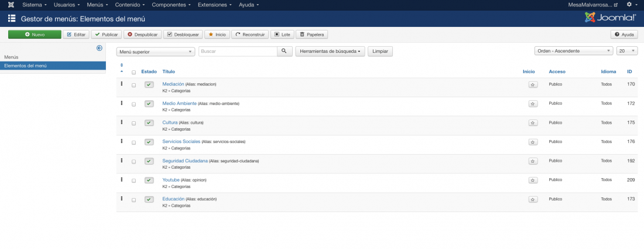This screenshot has height=249, width=644.
Task: Open the Contenido menu
Action: (x=130, y=5)
